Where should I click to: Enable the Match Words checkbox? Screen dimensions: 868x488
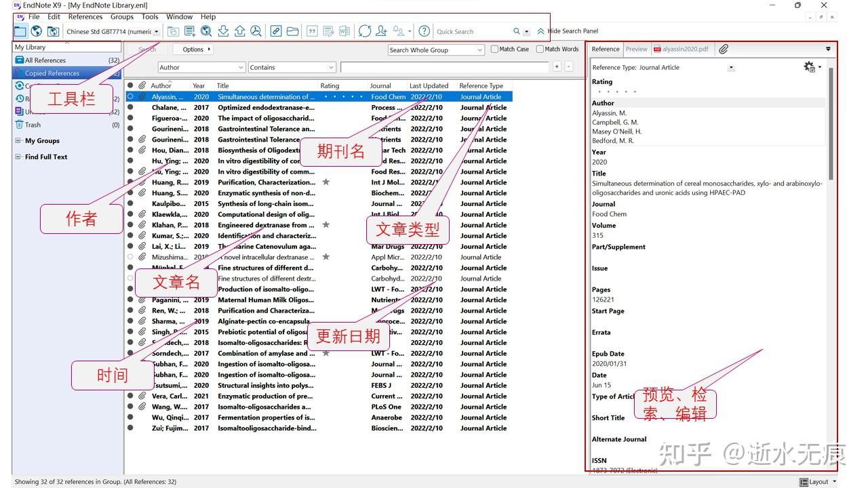(540, 49)
